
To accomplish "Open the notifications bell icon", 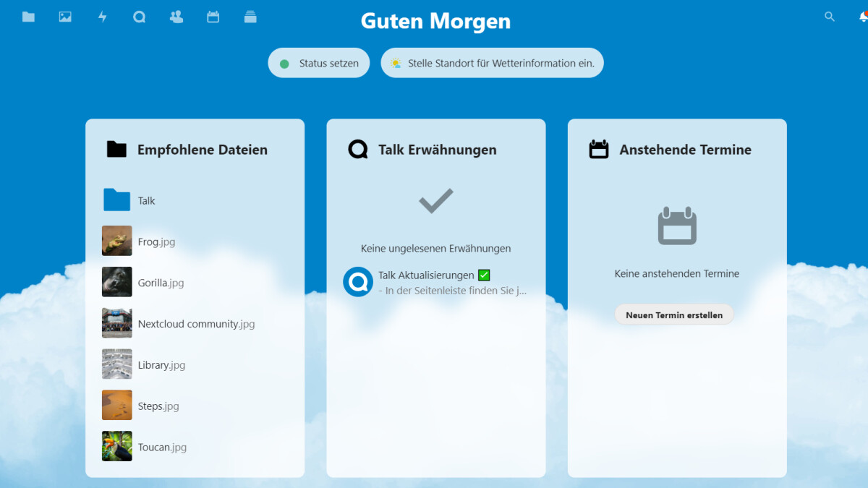I will coord(863,17).
